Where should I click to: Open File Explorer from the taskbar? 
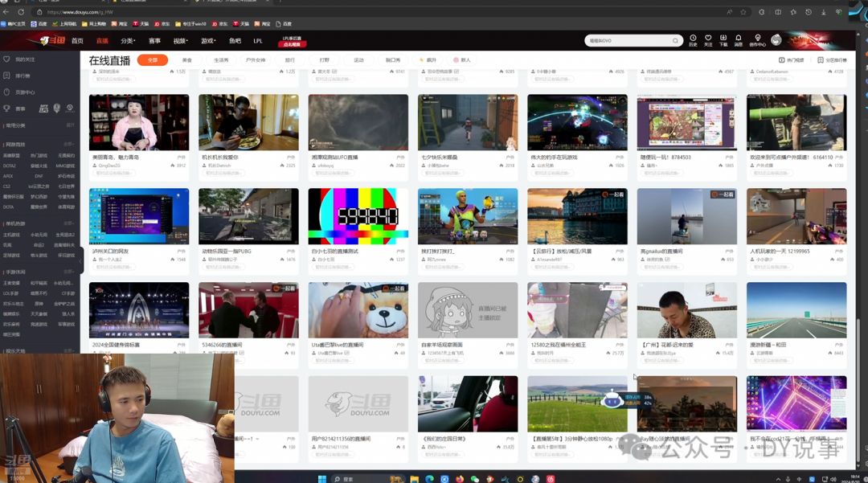click(x=414, y=478)
